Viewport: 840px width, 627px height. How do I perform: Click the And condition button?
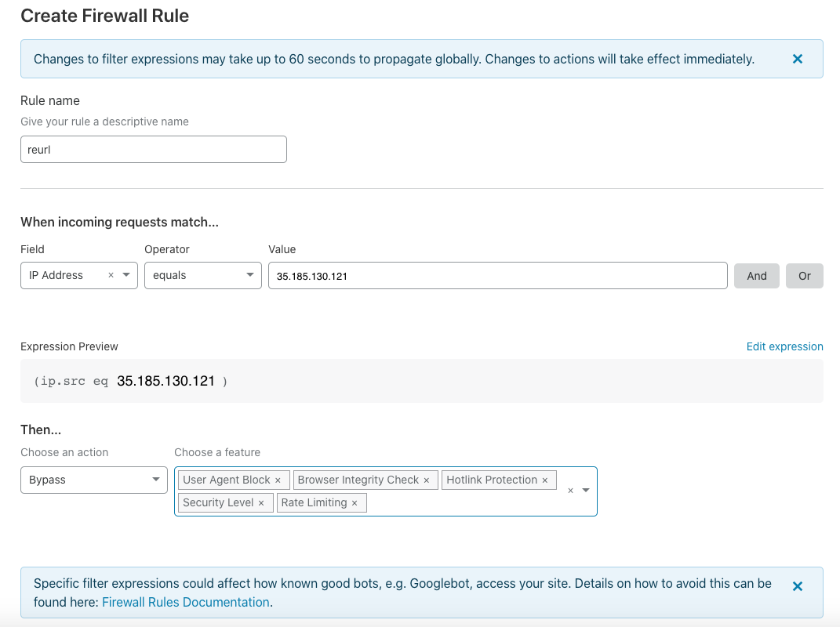756,276
